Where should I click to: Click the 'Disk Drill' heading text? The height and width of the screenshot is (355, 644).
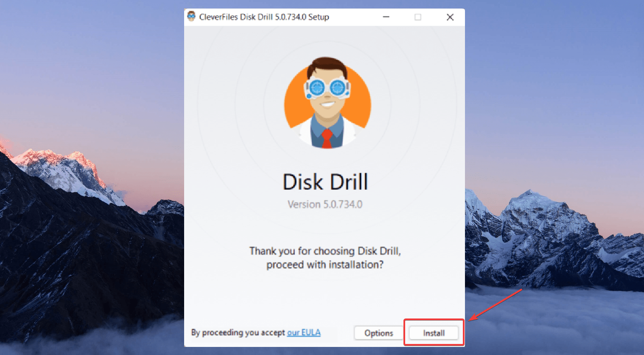coord(325,182)
